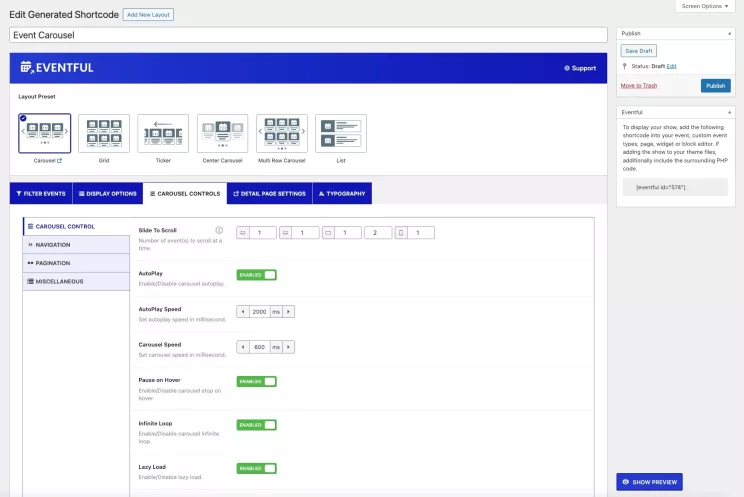Image resolution: width=744 pixels, height=497 pixels.
Task: Choose the Ticker layout preset icon
Action: click(163, 133)
